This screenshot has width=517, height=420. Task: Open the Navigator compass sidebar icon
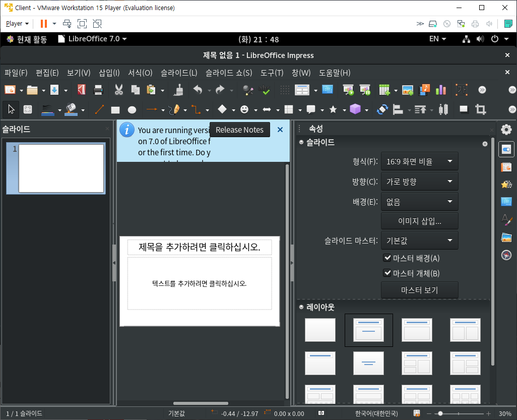point(506,255)
